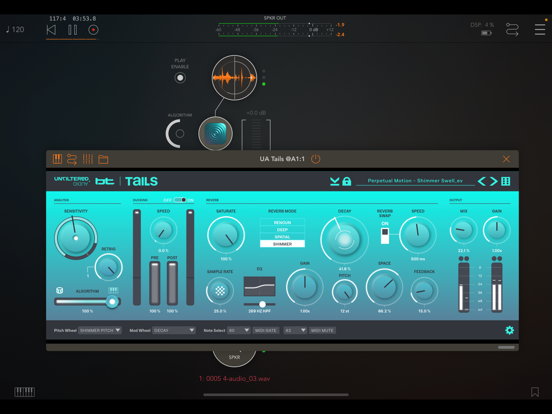Open Pitch Wheel SHIMMER PITCH dropdown
The height and width of the screenshot is (414, 552).
pos(100,330)
